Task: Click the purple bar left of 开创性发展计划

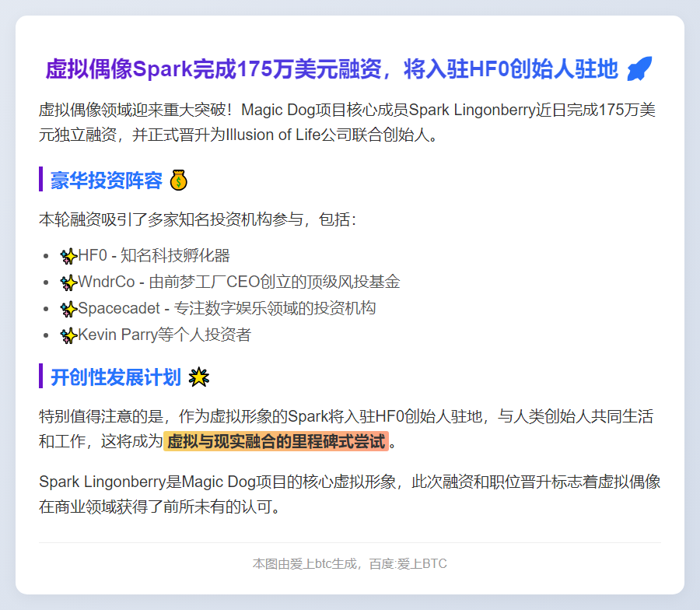Action: click(40, 376)
